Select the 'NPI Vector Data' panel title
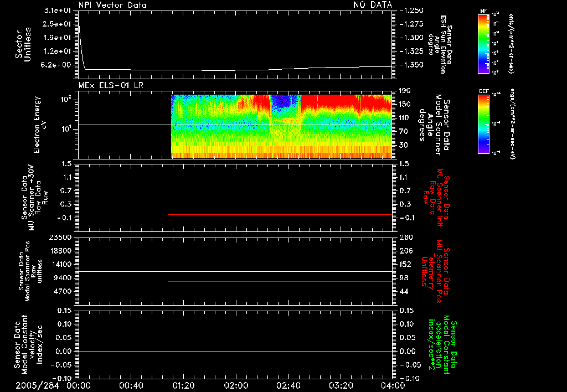The width and height of the screenshot is (567, 392). click(112, 5)
